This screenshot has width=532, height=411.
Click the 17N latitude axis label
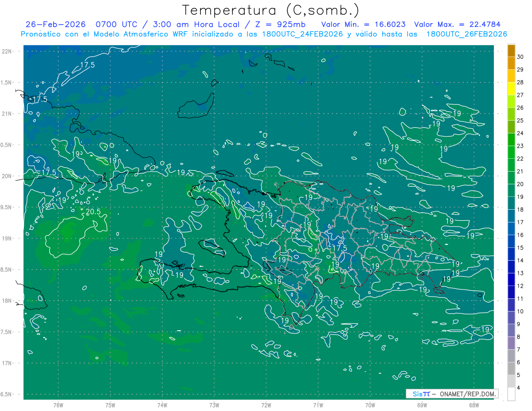click(7, 363)
